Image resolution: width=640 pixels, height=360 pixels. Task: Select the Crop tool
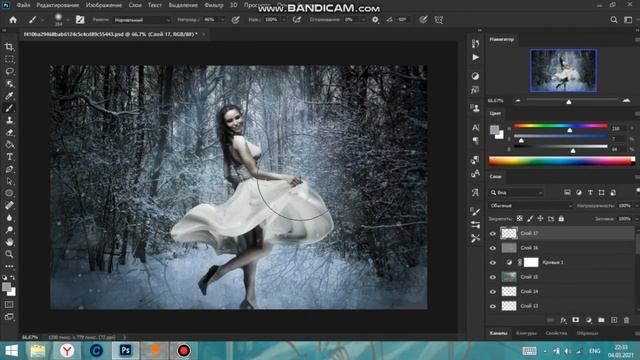click(9, 47)
